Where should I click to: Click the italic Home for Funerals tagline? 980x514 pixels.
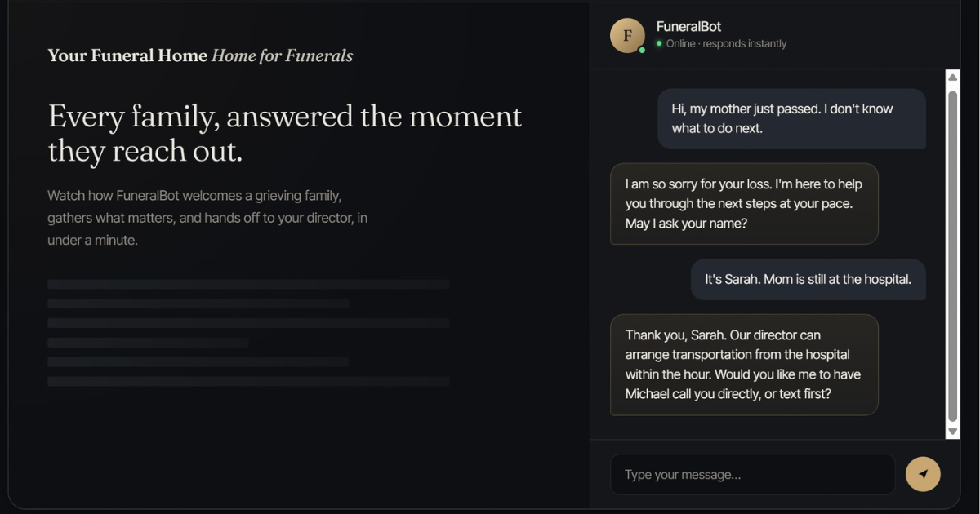click(283, 55)
